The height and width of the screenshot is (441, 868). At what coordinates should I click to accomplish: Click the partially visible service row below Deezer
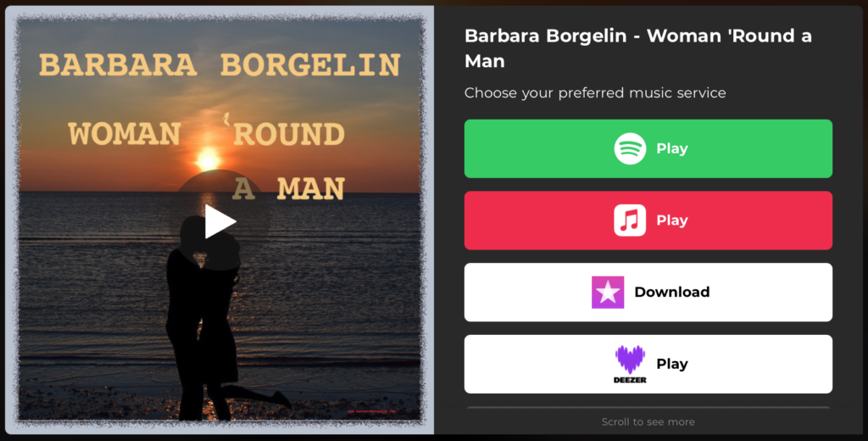648,408
